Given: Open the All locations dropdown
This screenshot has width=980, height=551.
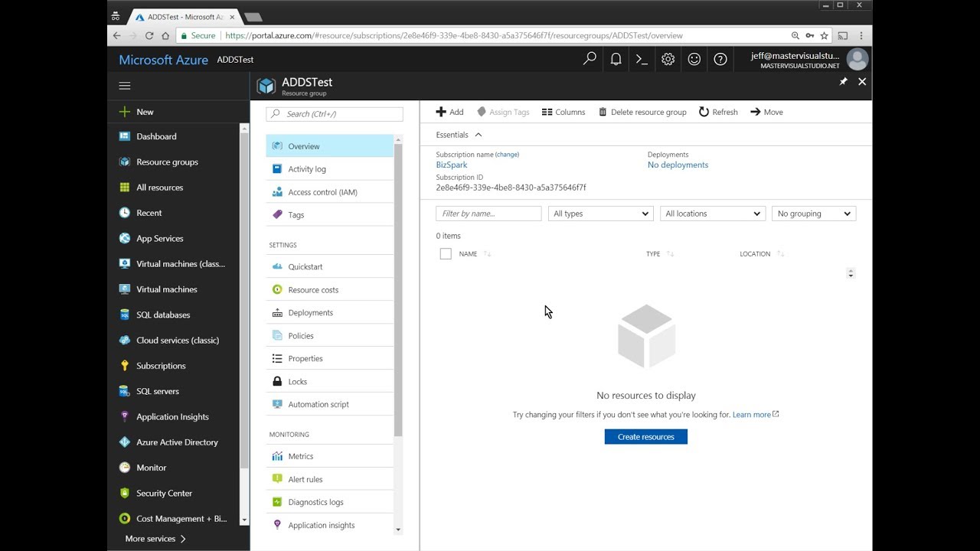Looking at the screenshot, I should [713, 214].
